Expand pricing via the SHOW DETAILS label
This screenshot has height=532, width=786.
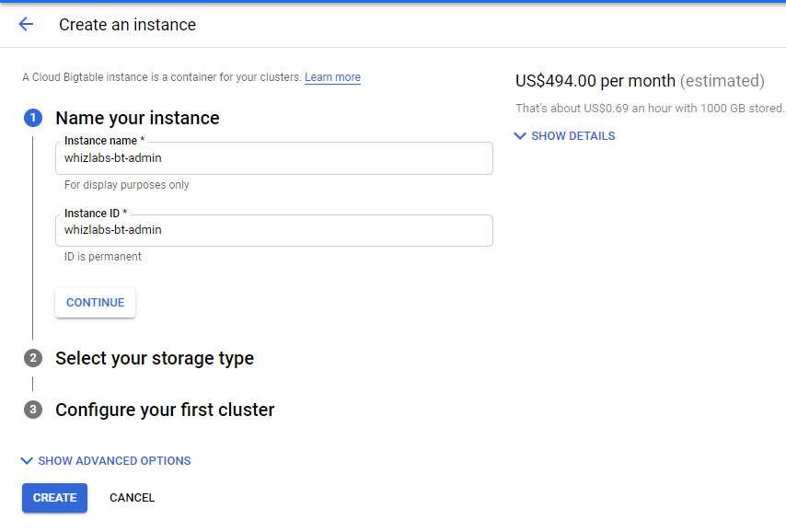572,136
